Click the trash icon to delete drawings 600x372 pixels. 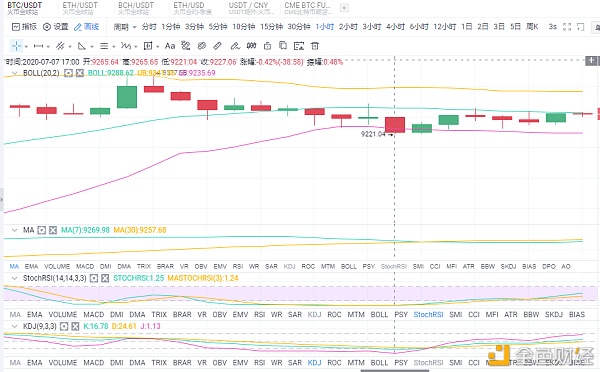[315, 46]
